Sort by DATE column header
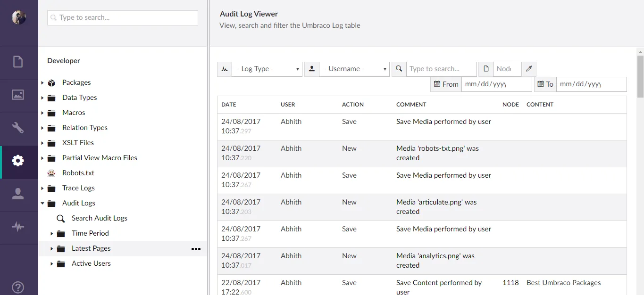 229,105
